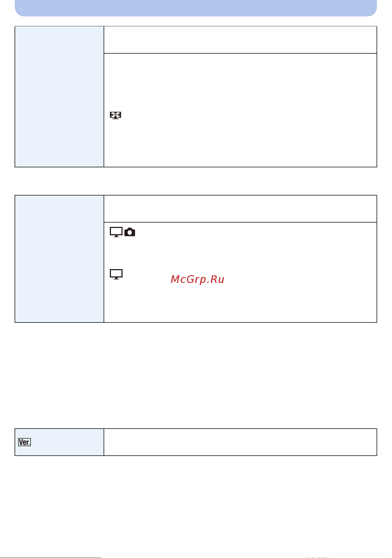Image resolution: width=392 pixels, height=558 pixels.
Task: Select the first table's blue left cell
Action: 60,97
